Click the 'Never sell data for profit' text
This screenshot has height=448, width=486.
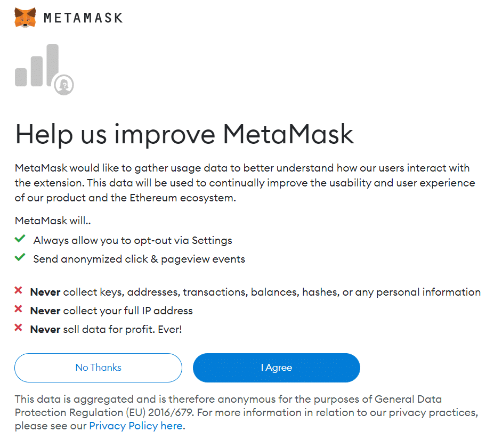pyautogui.click(x=106, y=329)
